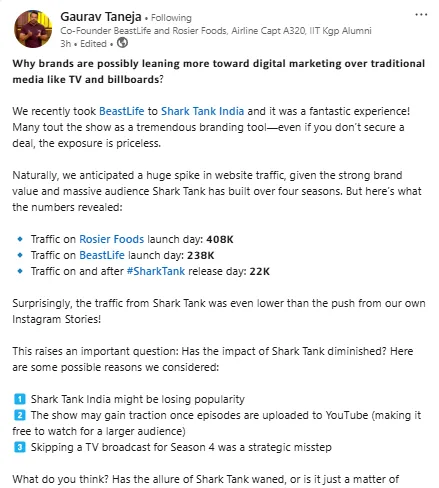This screenshot has width=439, height=488.
Task: Open the #SharkTank hashtag
Action: click(x=156, y=271)
